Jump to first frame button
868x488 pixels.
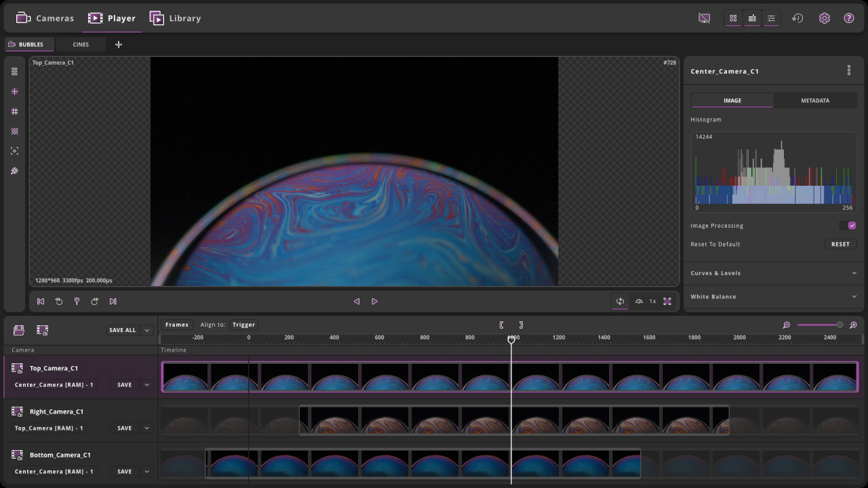(41, 302)
